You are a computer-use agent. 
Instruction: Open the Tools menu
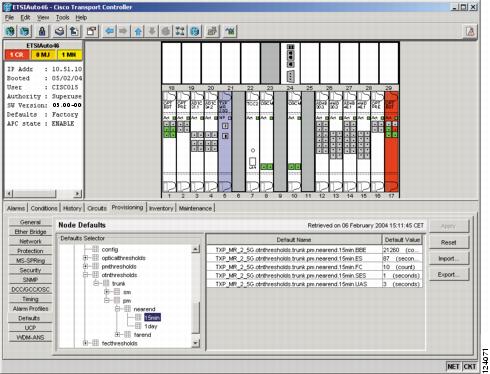tap(62, 18)
